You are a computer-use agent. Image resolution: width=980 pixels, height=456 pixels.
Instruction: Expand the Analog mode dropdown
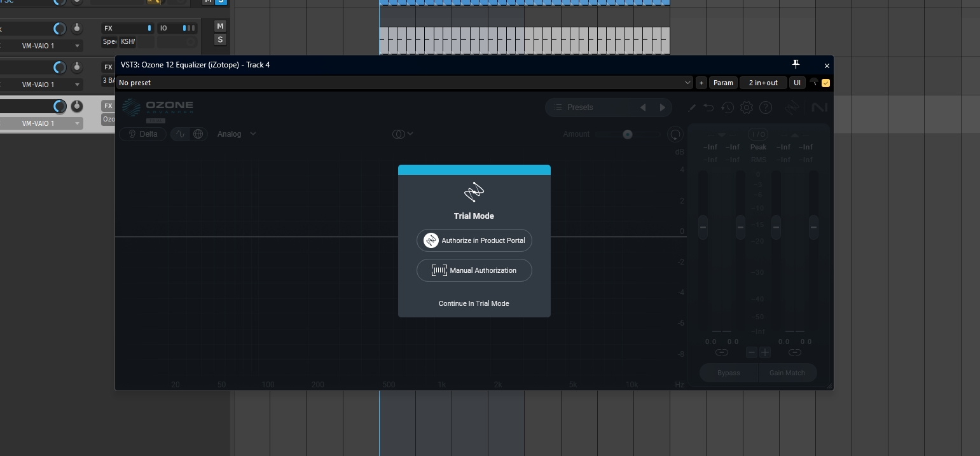[x=237, y=134]
